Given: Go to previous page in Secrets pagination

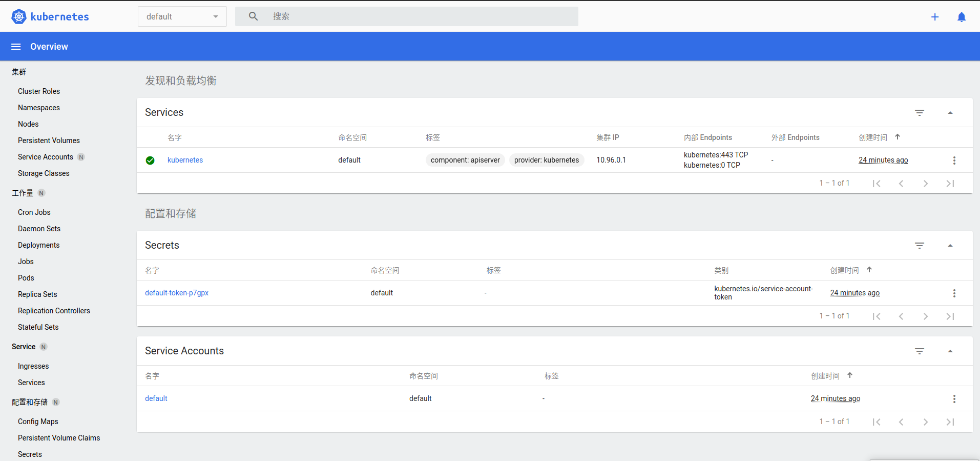Looking at the screenshot, I should click(x=901, y=316).
